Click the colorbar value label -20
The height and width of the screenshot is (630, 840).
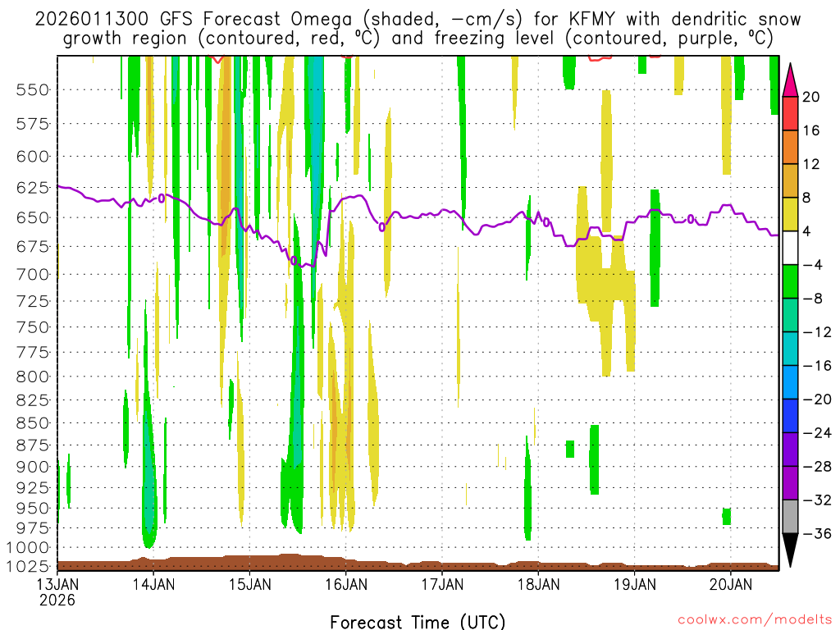pyautogui.click(x=817, y=399)
